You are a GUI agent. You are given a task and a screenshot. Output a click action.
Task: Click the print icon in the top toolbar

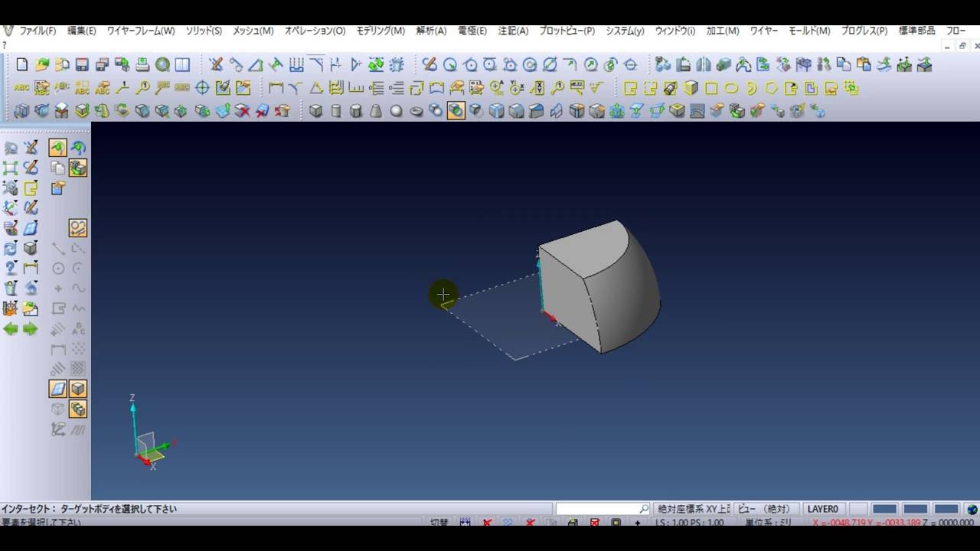(x=142, y=65)
